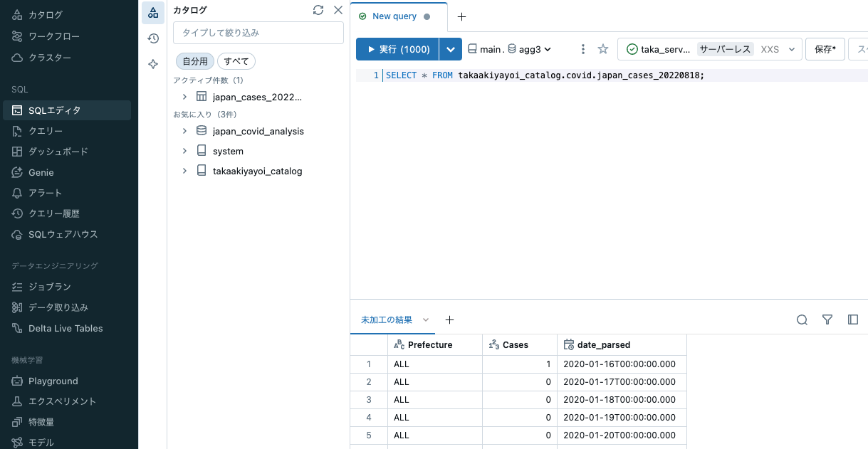Image resolution: width=868 pixels, height=449 pixels.
Task: Star the current query as favorite
Action: click(602, 49)
